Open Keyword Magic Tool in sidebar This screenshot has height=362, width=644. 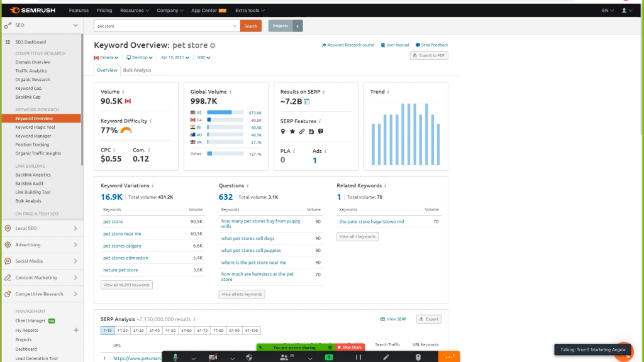35,127
